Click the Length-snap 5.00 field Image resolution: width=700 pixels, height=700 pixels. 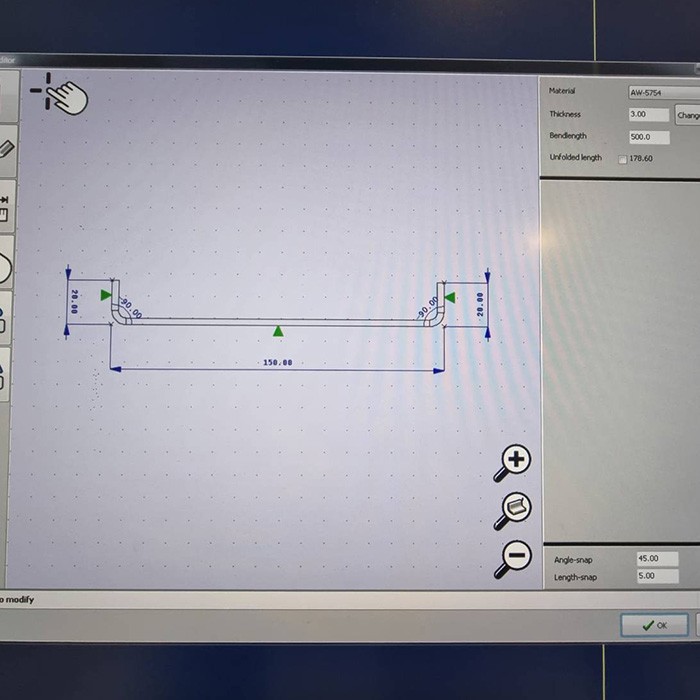657,576
